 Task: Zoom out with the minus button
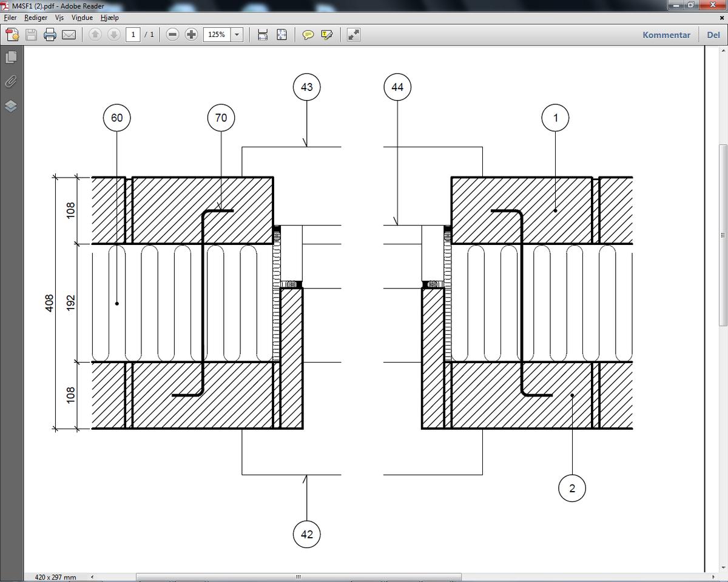tap(172, 35)
